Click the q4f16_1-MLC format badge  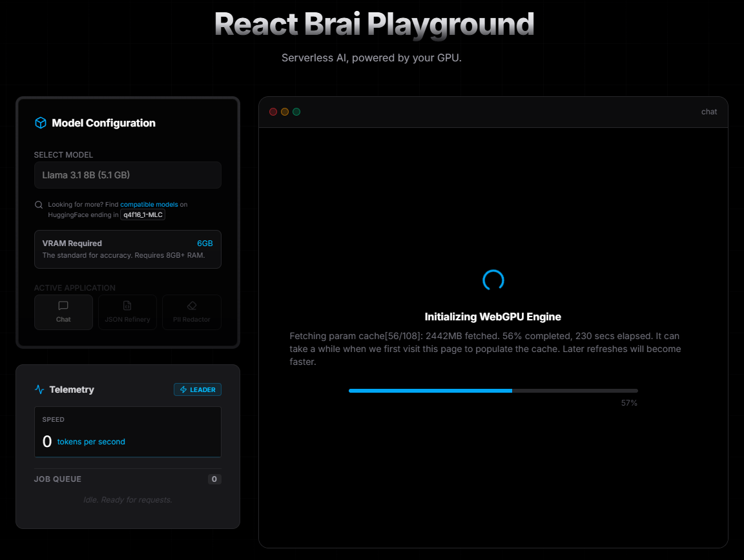pyautogui.click(x=142, y=214)
